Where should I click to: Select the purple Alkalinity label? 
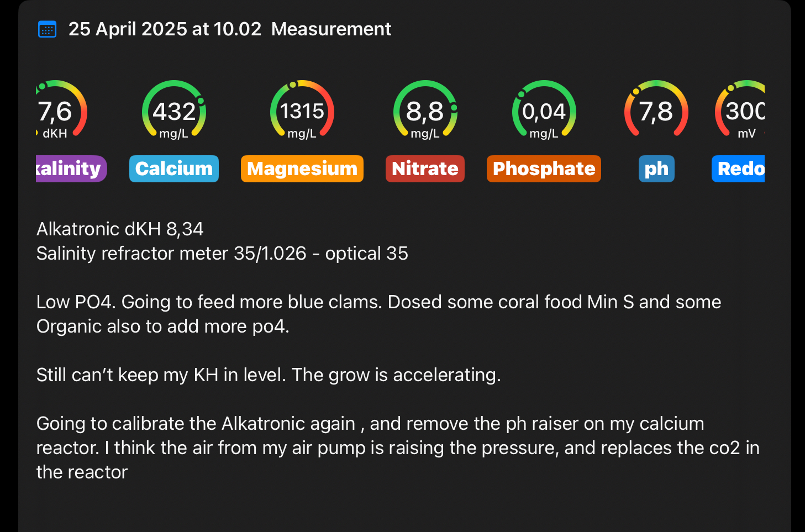click(70, 168)
